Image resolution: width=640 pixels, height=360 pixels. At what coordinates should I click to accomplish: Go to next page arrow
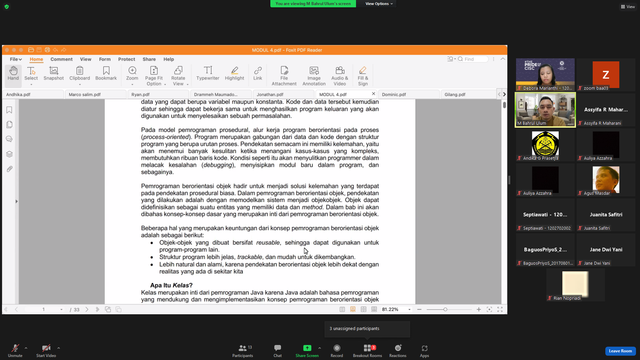[x=87, y=309]
